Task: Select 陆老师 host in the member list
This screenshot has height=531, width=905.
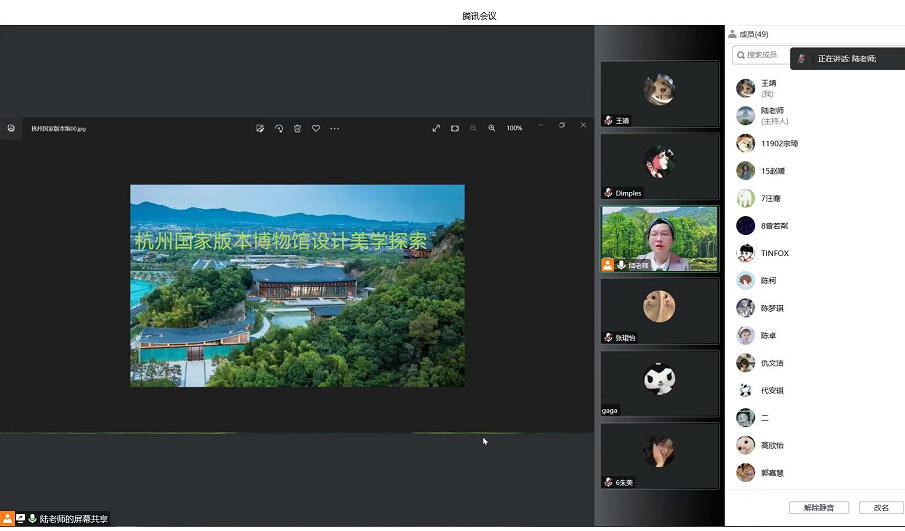Action: tap(772, 115)
